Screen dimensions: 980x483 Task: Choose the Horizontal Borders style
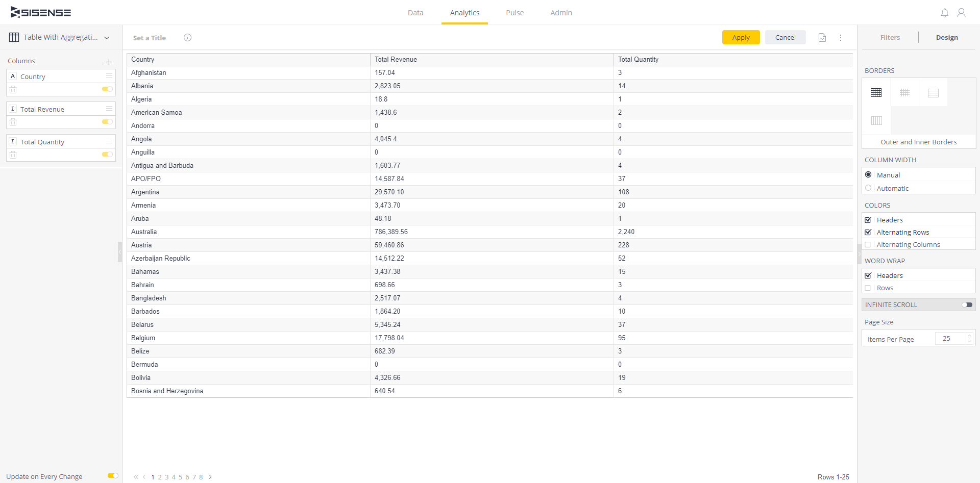tap(934, 92)
